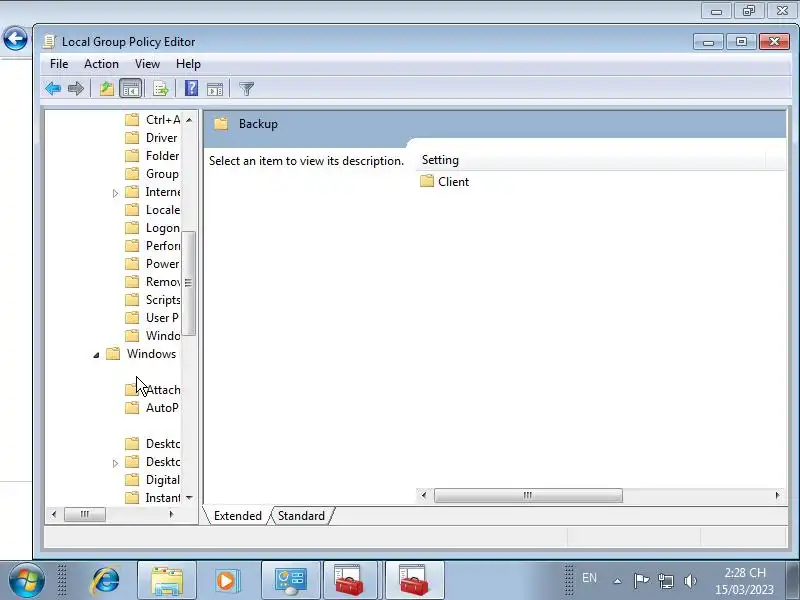Go up one level with the folder arrow icon
Screen dimensions: 800x600
(107, 89)
